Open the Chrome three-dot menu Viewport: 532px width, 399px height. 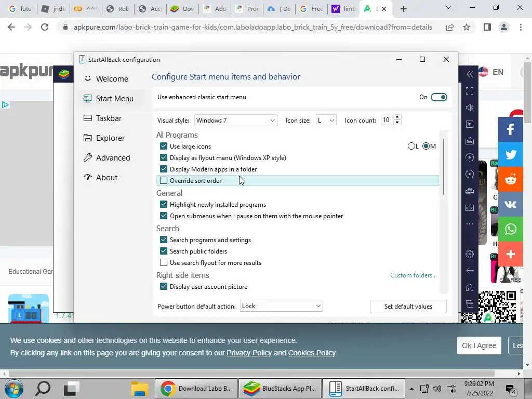coord(521,27)
